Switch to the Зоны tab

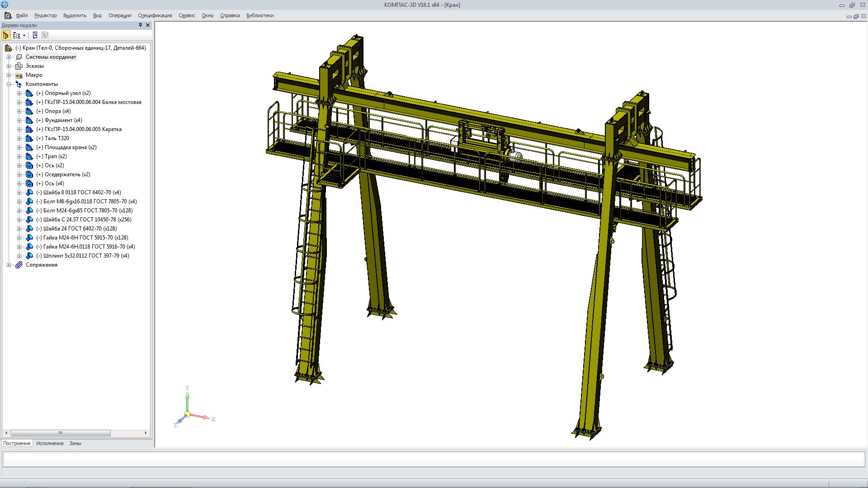coord(75,443)
